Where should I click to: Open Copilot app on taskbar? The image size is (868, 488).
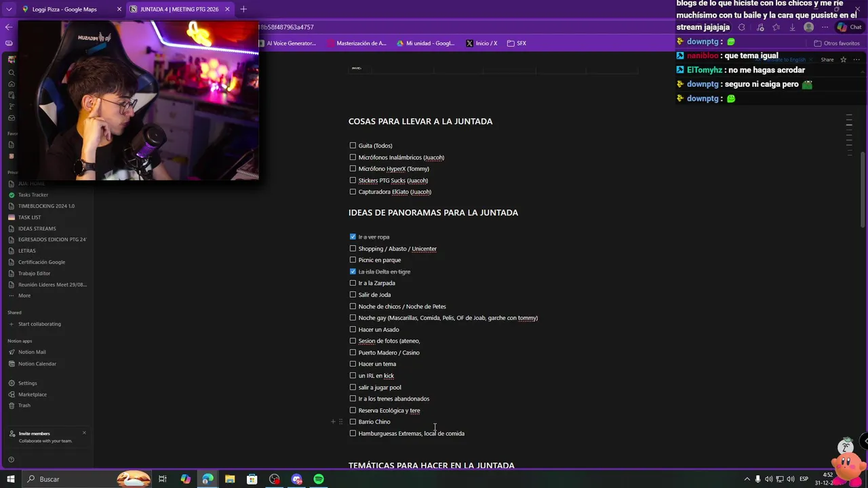185,479
